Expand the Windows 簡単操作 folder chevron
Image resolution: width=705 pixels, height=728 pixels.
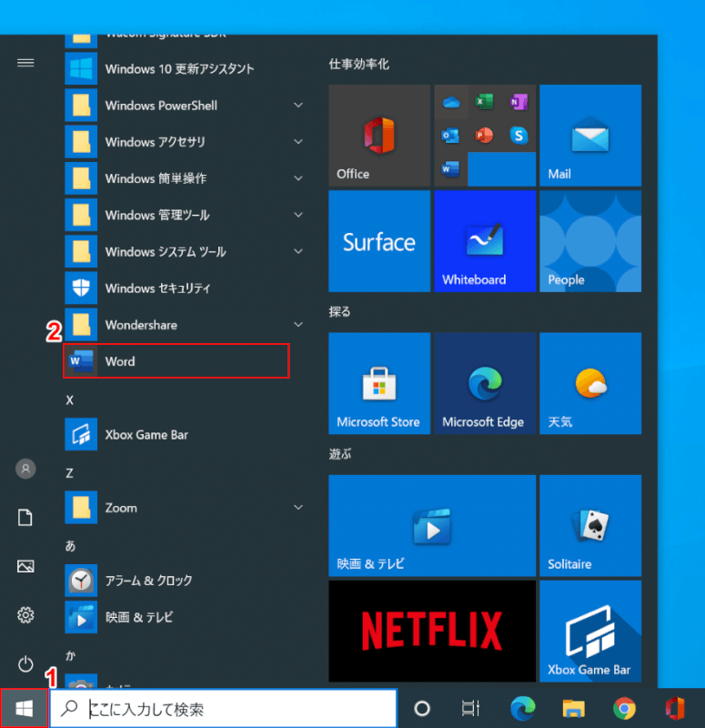click(298, 178)
